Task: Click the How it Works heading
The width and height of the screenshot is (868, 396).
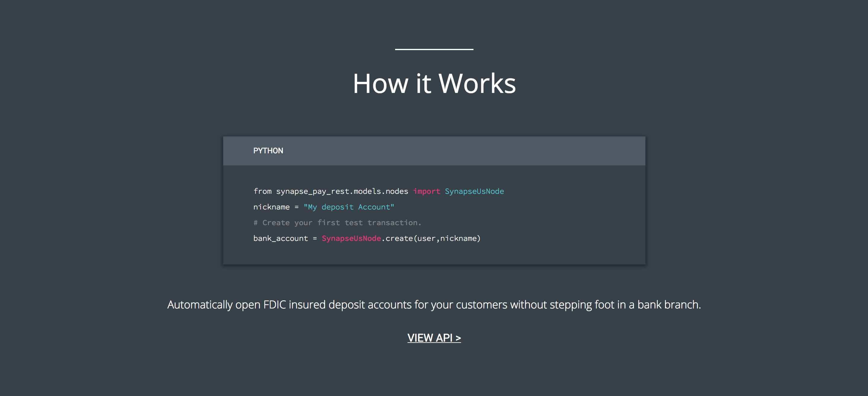Action: tap(434, 83)
